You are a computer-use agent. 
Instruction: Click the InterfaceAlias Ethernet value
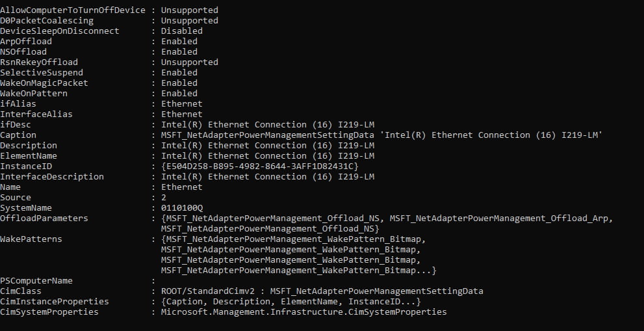[181, 114]
